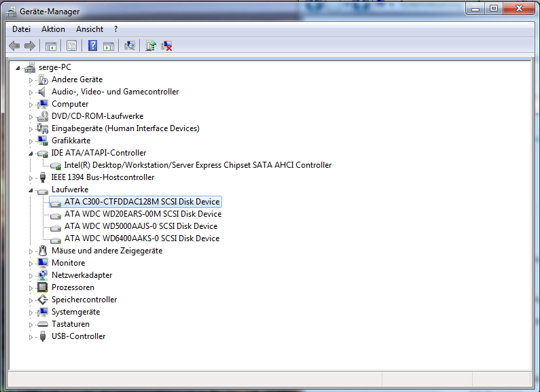Click the Audio speaker category icon

(x=41, y=92)
